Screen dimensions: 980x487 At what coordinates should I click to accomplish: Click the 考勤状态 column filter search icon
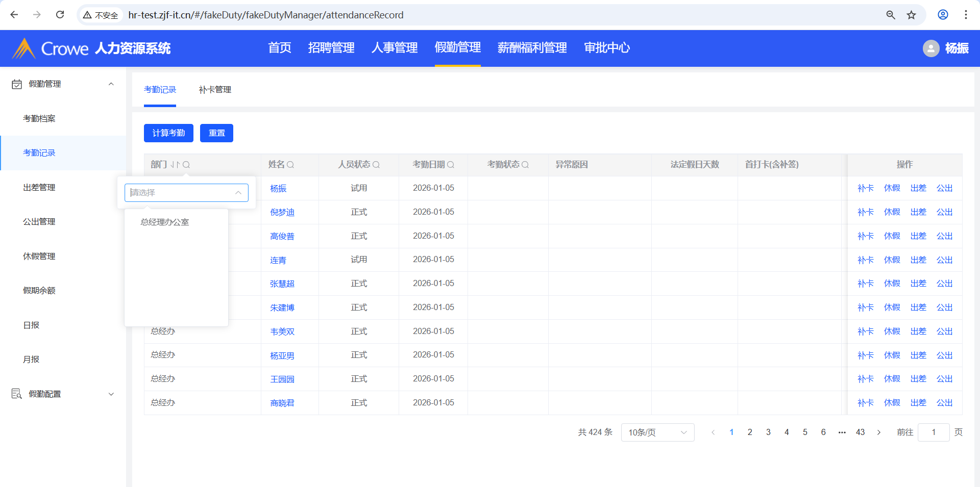pyautogui.click(x=525, y=165)
